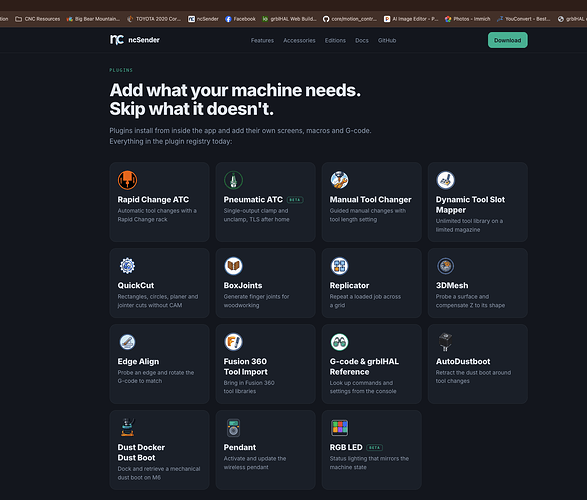587x500 pixels.
Task: Select Editions in the top navigation
Action: [x=335, y=40]
